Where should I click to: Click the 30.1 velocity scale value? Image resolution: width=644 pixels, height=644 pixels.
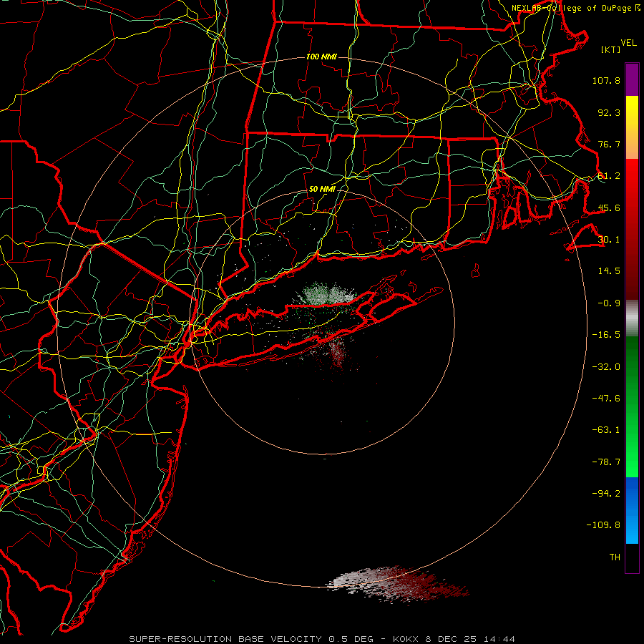pyautogui.click(x=609, y=240)
